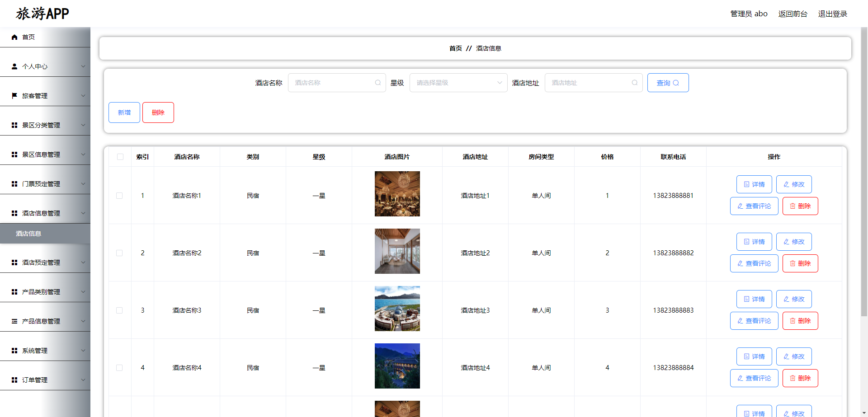This screenshot has height=417, width=868.
Task: Click the grid icon for 景区分类管理
Action: 14,125
